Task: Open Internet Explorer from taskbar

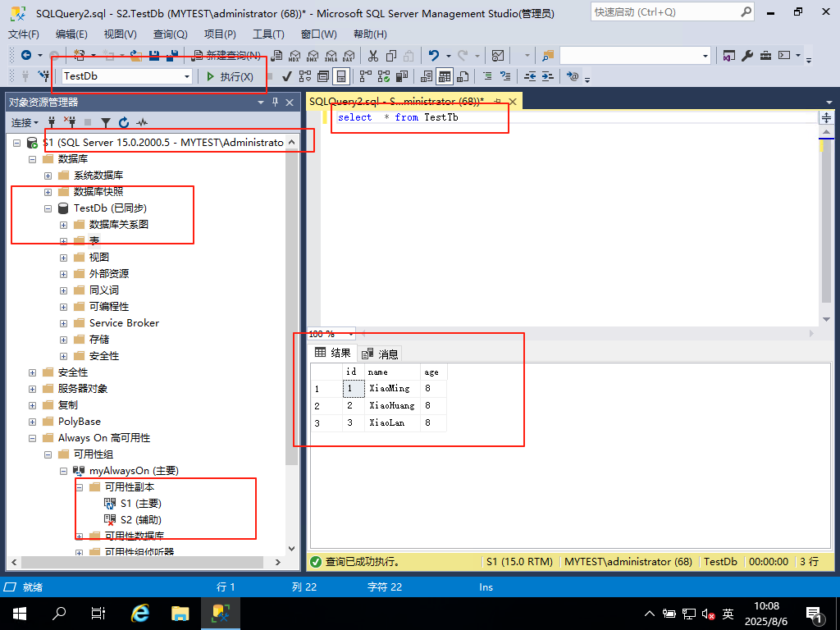Action: coord(140,614)
